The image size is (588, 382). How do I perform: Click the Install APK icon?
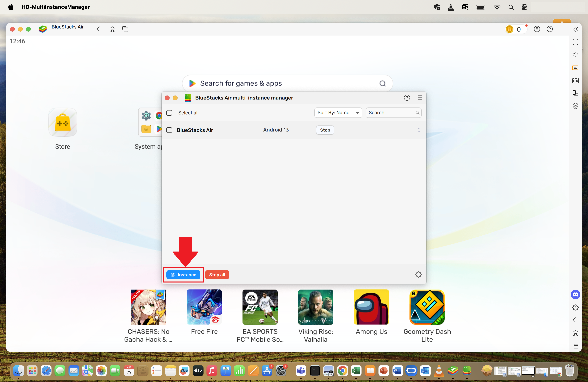(x=576, y=81)
